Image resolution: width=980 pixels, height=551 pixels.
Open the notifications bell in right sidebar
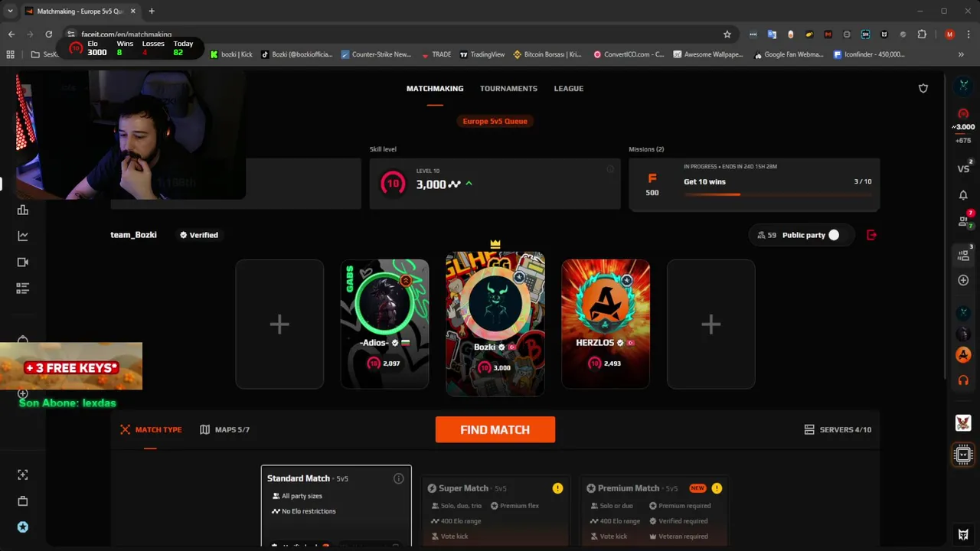coord(963,195)
